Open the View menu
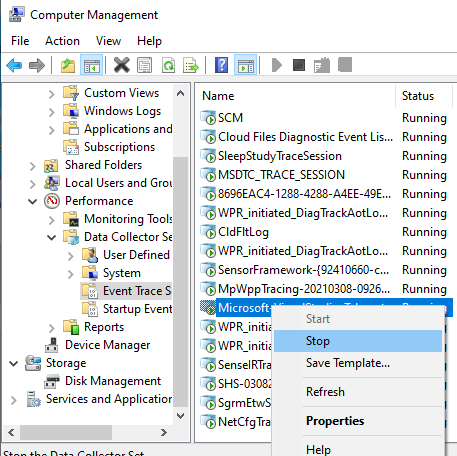Image resolution: width=457 pixels, height=456 pixels. pos(108,41)
